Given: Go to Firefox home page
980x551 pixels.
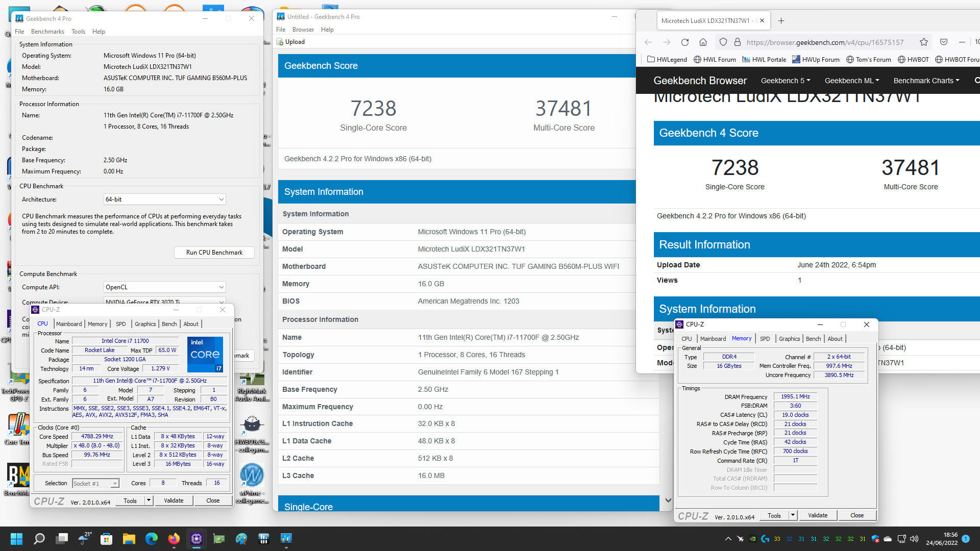Looking at the screenshot, I should 703,42.
